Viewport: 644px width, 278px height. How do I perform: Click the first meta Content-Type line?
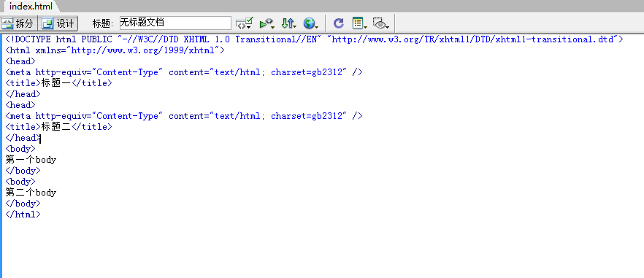[184, 72]
